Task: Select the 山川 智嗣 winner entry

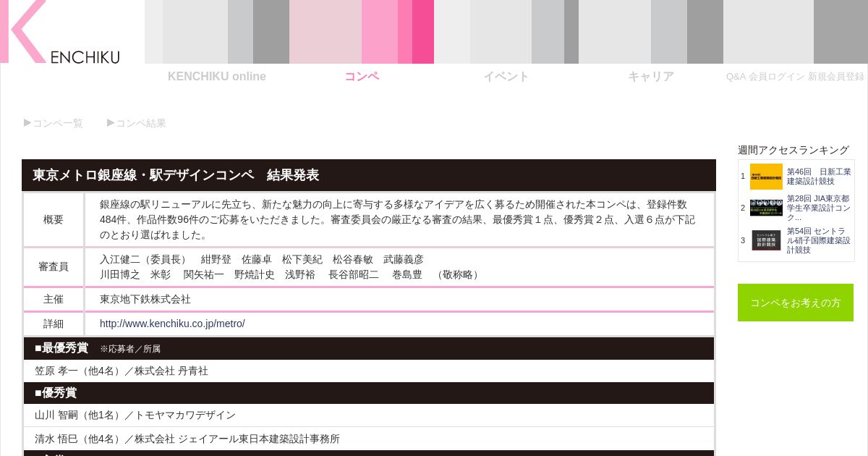Action: pyautogui.click(x=135, y=415)
